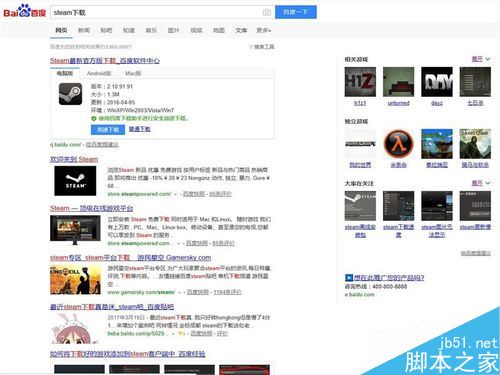Select the Mac版 download tab
This screenshot has height=375, width=500.
pos(133,73)
